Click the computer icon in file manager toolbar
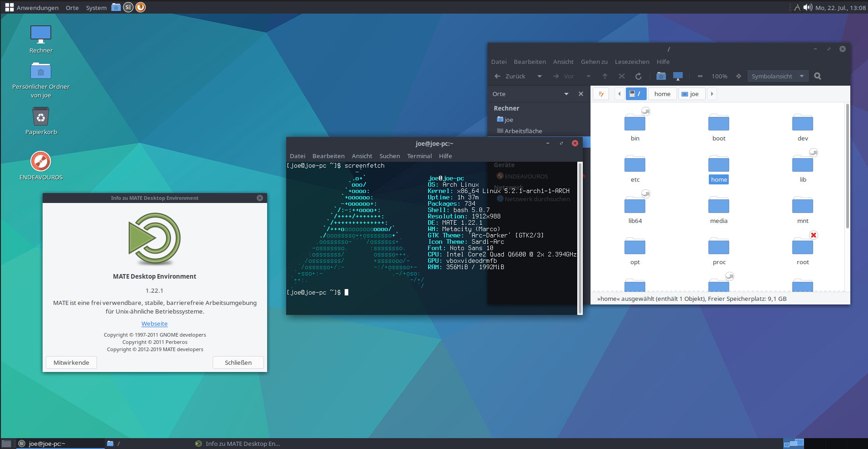The width and height of the screenshot is (868, 449). pyautogui.click(x=678, y=76)
